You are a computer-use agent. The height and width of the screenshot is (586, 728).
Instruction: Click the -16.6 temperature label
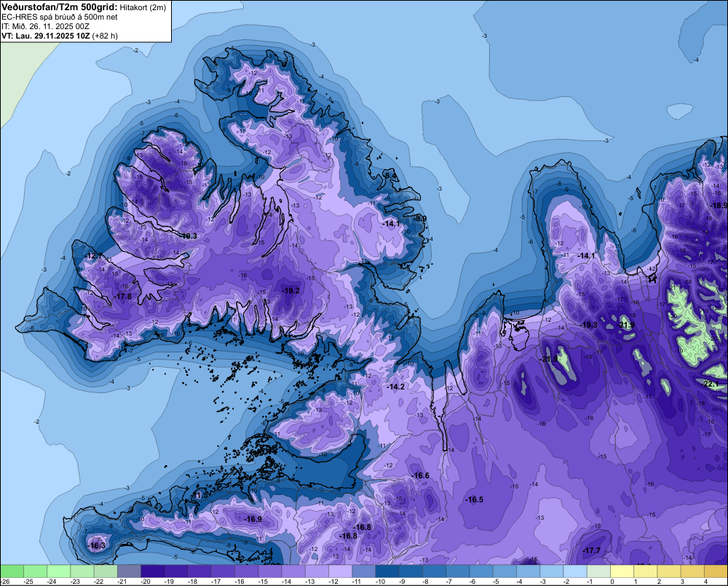[x=421, y=475]
